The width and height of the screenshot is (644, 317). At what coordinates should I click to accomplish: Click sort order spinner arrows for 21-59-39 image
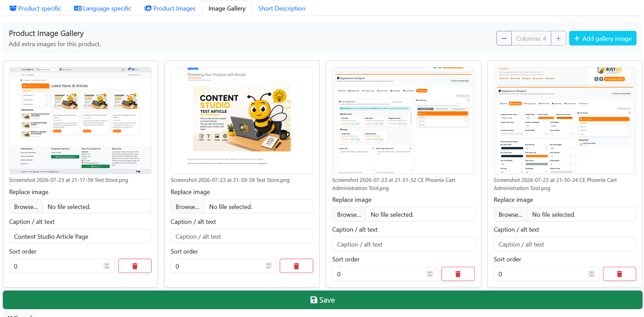[268, 266]
